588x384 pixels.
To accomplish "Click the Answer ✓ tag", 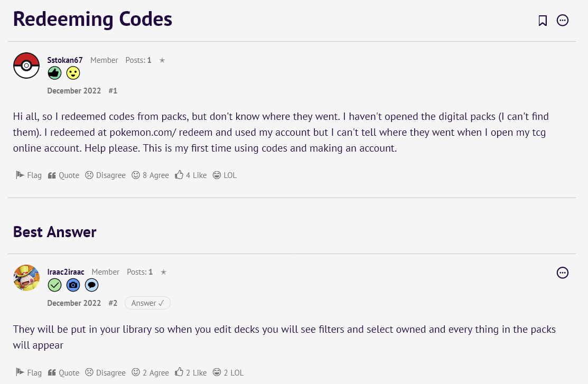I will 147,303.
